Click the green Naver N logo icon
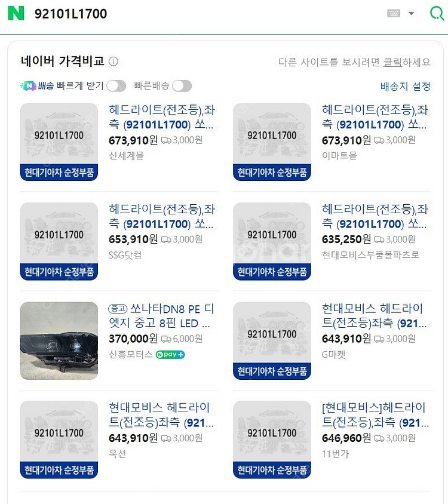The image size is (448, 504). point(17,13)
